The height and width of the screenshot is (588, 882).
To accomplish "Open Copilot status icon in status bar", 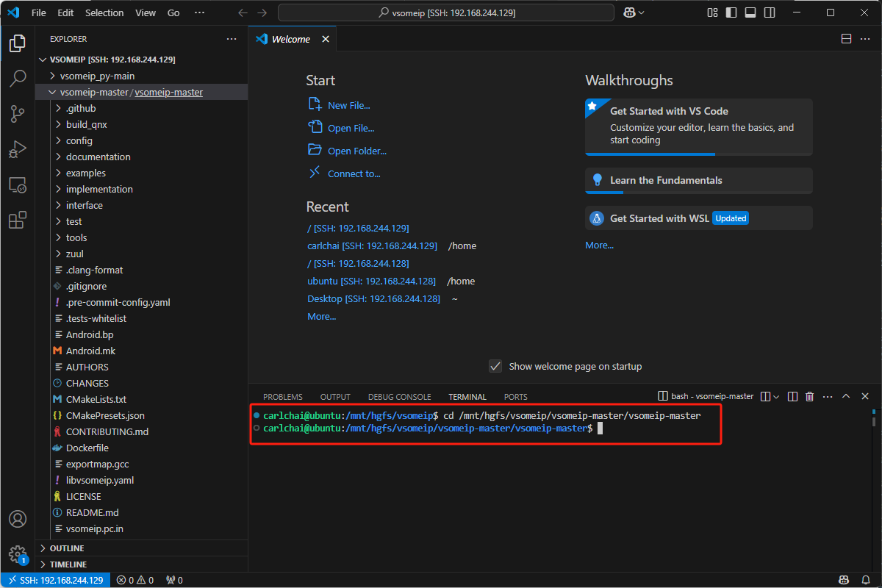I will pyautogui.click(x=844, y=580).
